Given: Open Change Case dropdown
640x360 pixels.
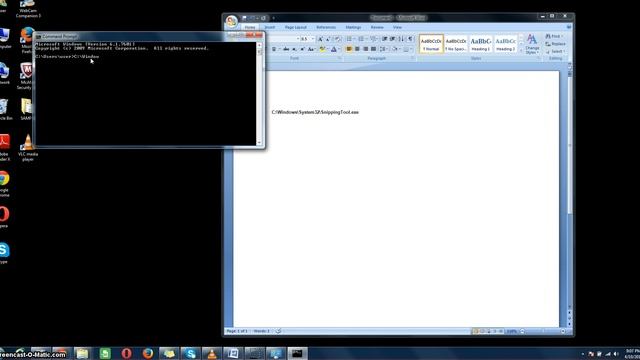Looking at the screenshot, I should pos(311,49).
